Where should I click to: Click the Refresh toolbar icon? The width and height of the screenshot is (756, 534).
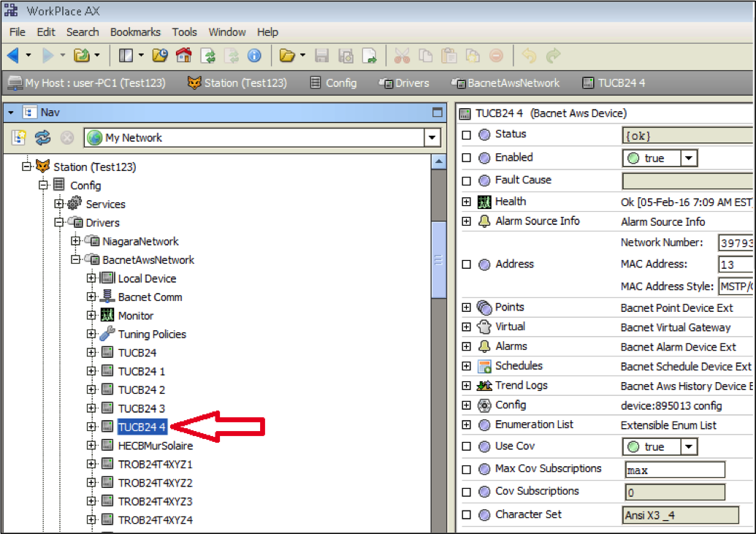pyautogui.click(x=208, y=56)
